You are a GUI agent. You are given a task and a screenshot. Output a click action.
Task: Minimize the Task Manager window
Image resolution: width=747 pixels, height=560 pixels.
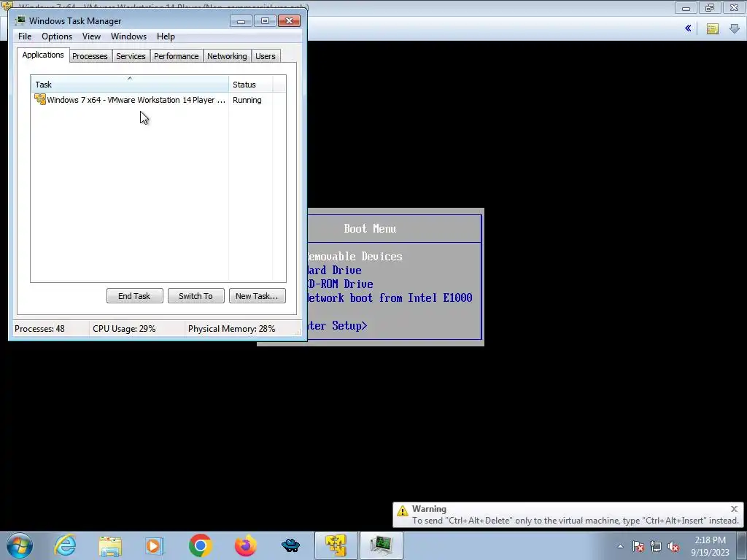pyautogui.click(x=241, y=21)
